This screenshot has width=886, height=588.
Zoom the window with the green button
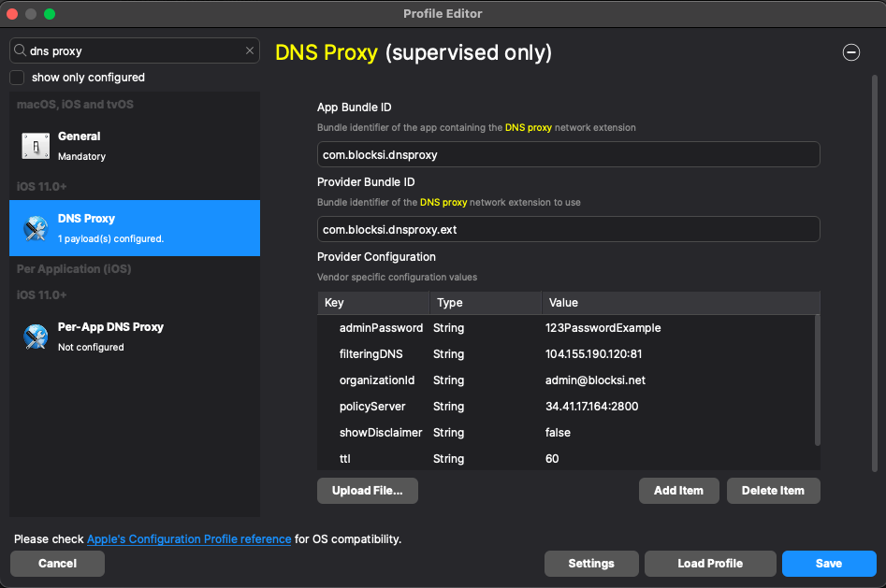pyautogui.click(x=50, y=14)
